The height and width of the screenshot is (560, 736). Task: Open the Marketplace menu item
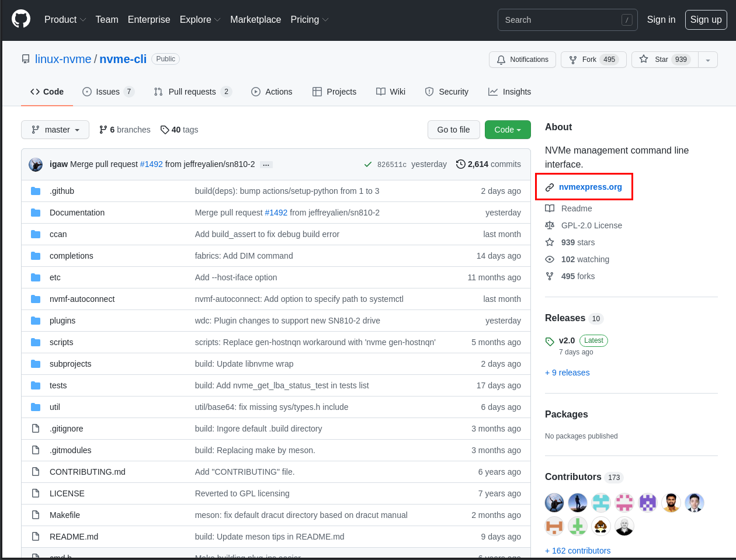pos(255,19)
